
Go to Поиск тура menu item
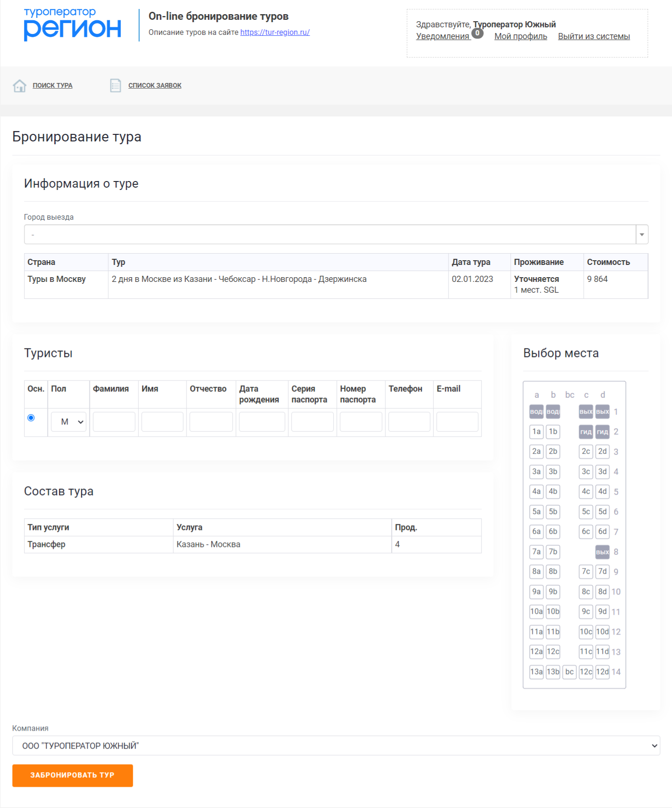point(52,85)
